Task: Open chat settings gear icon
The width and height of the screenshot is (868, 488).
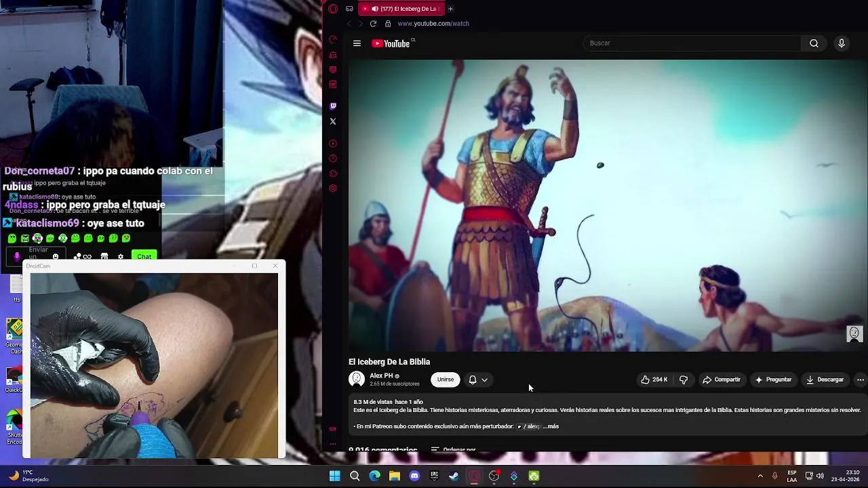Action: (x=121, y=257)
